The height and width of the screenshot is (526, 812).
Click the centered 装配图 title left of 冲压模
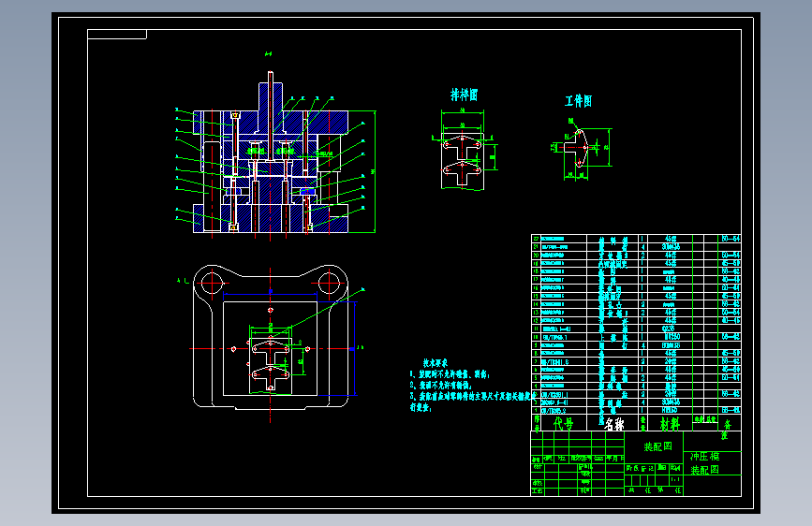click(x=657, y=446)
